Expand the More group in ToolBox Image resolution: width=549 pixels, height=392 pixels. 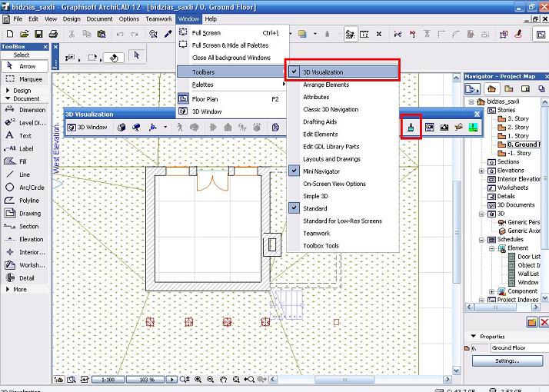(x=8, y=290)
